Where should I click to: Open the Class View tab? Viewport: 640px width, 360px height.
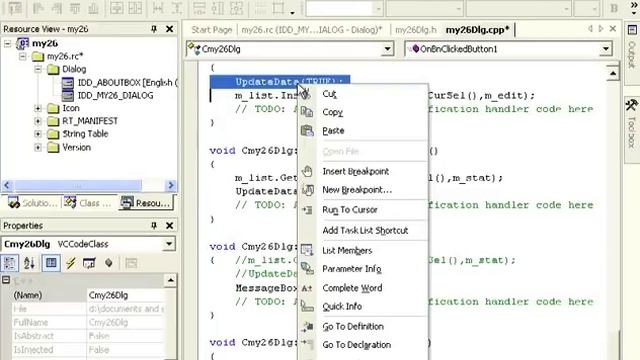[88, 203]
